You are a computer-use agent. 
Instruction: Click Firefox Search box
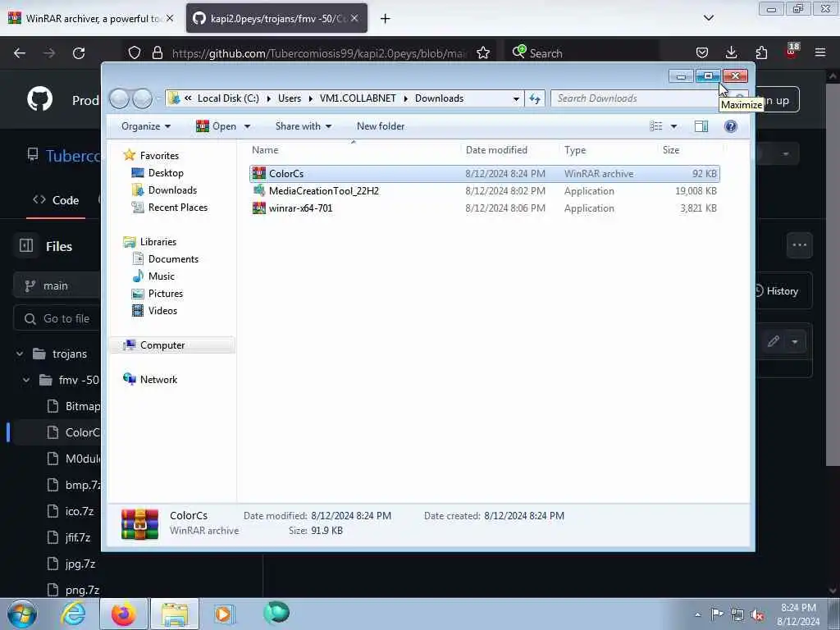pos(582,53)
